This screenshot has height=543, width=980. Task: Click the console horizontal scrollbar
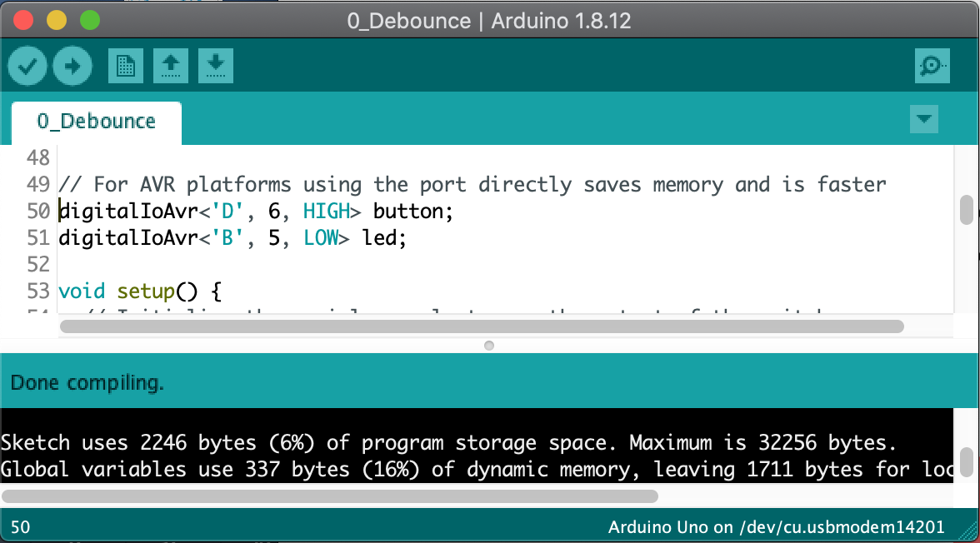pyautogui.click(x=330, y=496)
